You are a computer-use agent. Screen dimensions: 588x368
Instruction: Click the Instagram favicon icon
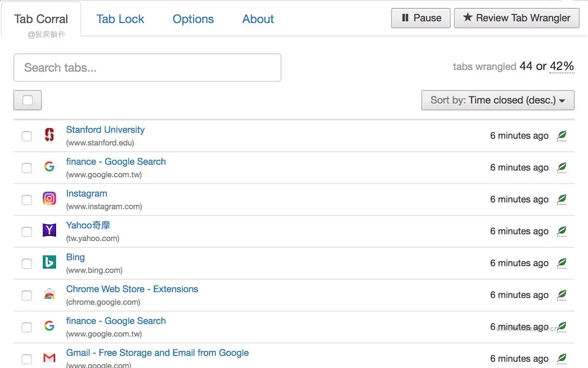pos(49,198)
